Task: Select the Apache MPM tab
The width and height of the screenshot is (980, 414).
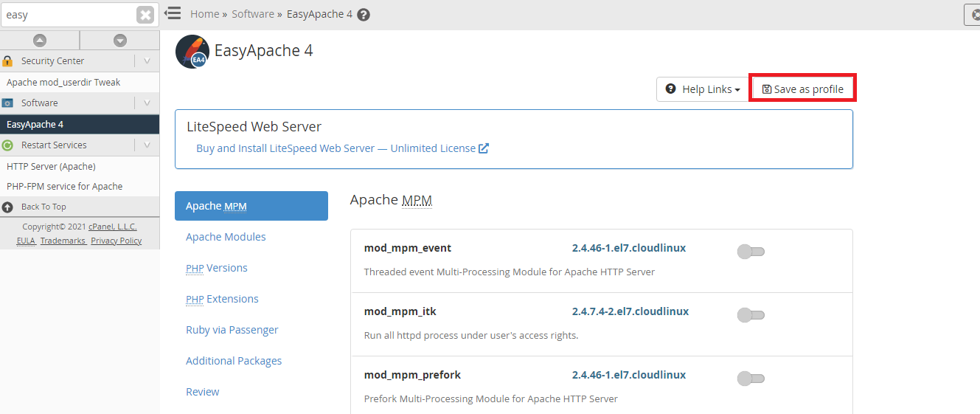Action: [251, 206]
